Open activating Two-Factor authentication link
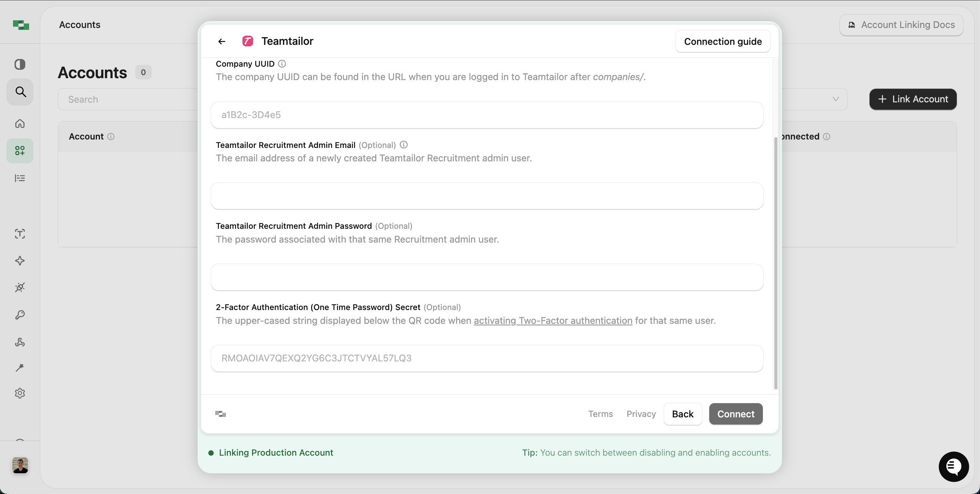980x494 pixels. click(553, 320)
